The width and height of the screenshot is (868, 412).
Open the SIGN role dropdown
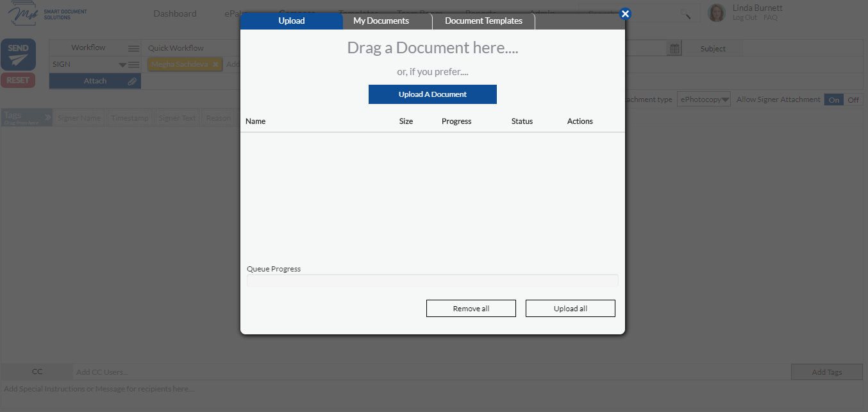click(x=121, y=64)
